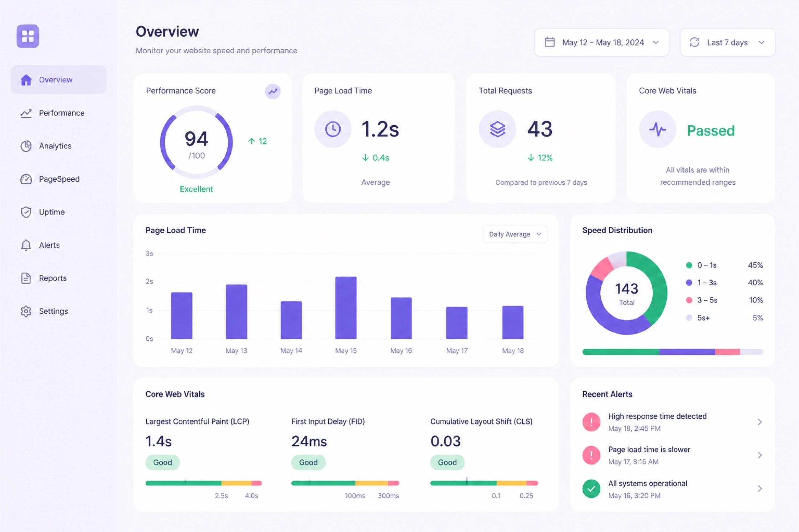This screenshot has width=799, height=532.
Task: Expand the Last 7 days dropdown
Action: point(727,42)
